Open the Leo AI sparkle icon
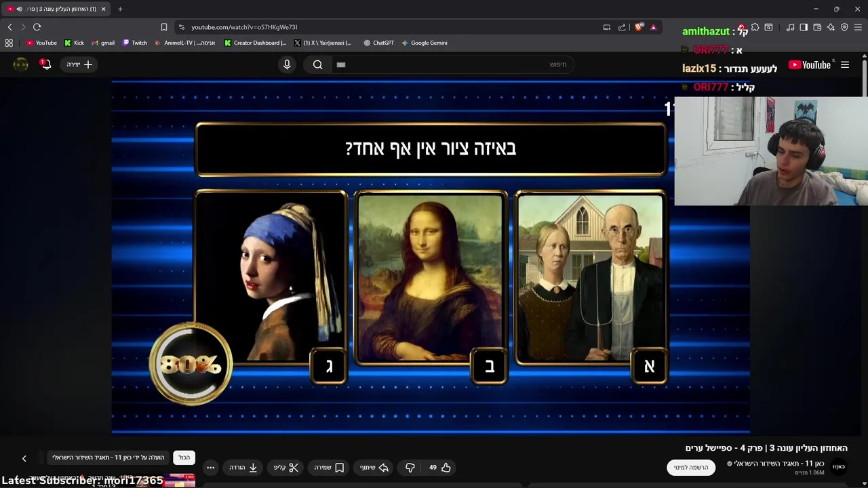The width and height of the screenshot is (868, 488). 831,27
